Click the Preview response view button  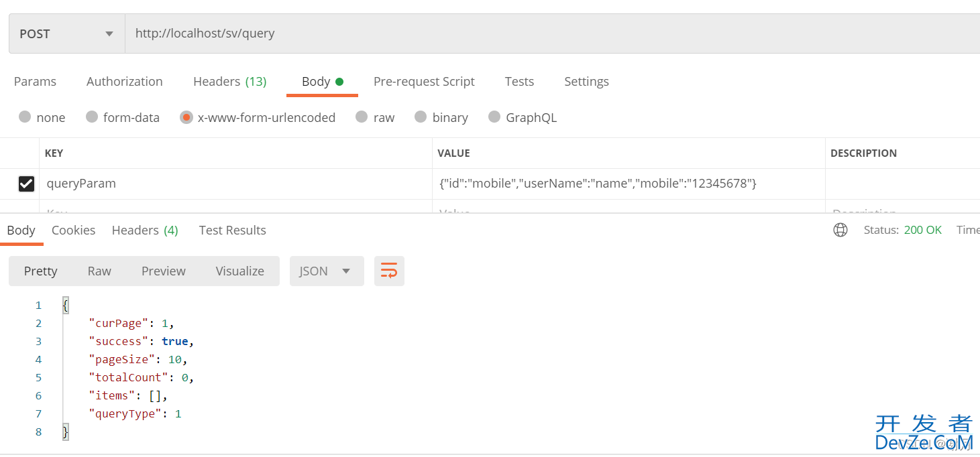pyautogui.click(x=163, y=271)
